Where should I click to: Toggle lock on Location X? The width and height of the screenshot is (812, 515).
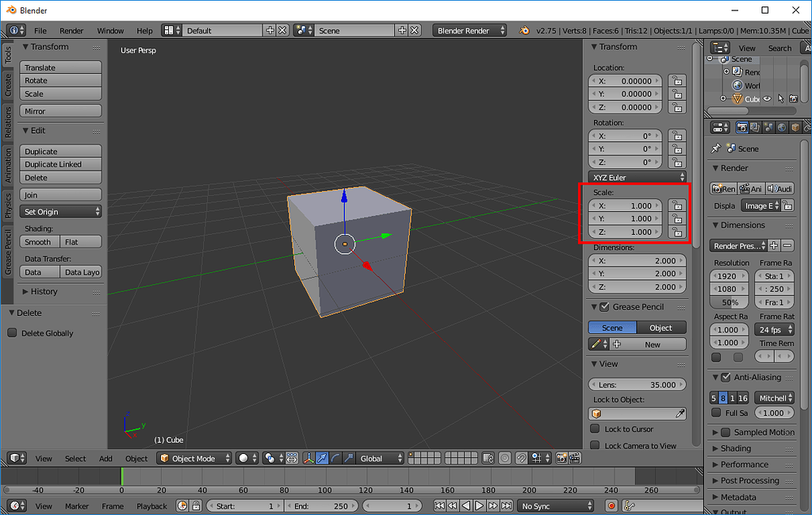(677, 81)
